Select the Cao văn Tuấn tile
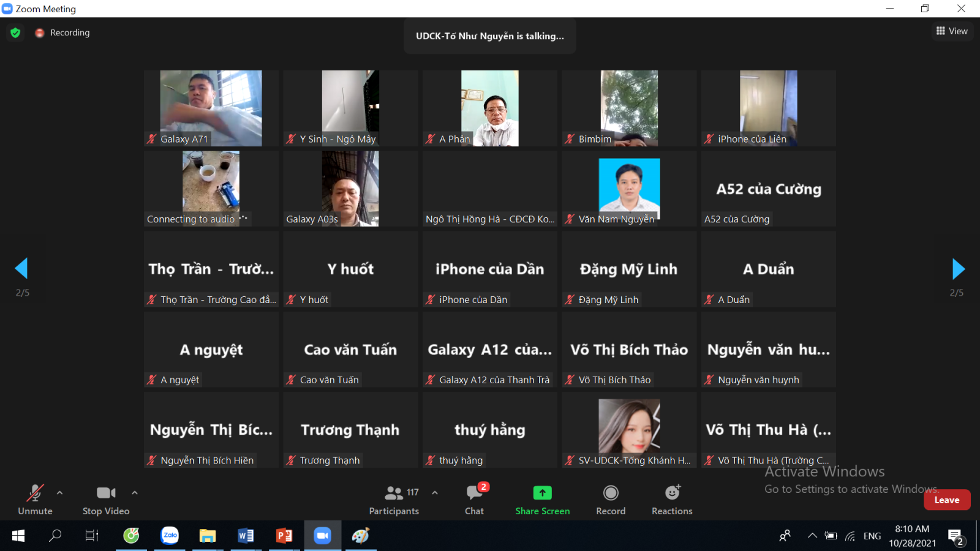The width and height of the screenshot is (980, 551). (350, 350)
